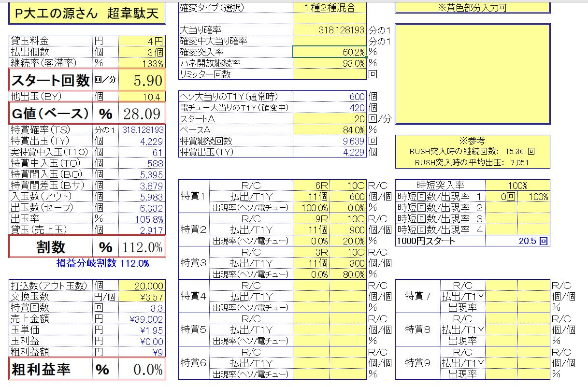Open the 確変タイプ selection cell 1種2種混合

point(330,7)
